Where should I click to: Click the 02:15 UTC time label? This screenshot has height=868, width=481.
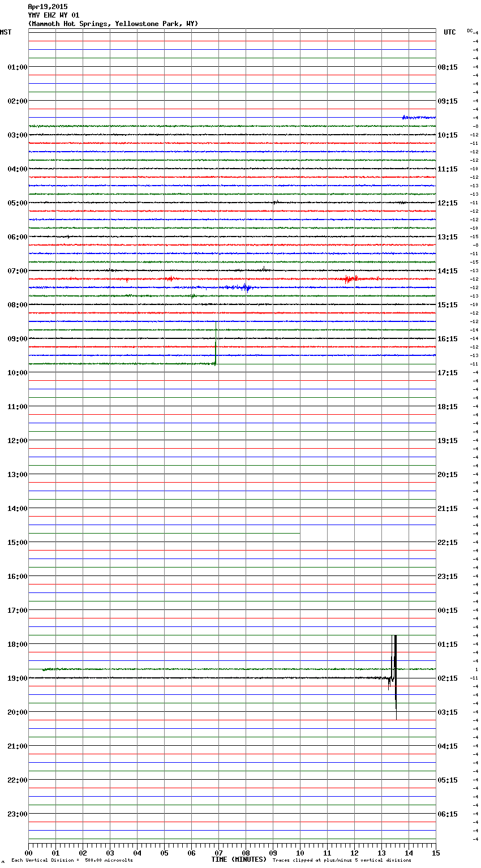(448, 678)
